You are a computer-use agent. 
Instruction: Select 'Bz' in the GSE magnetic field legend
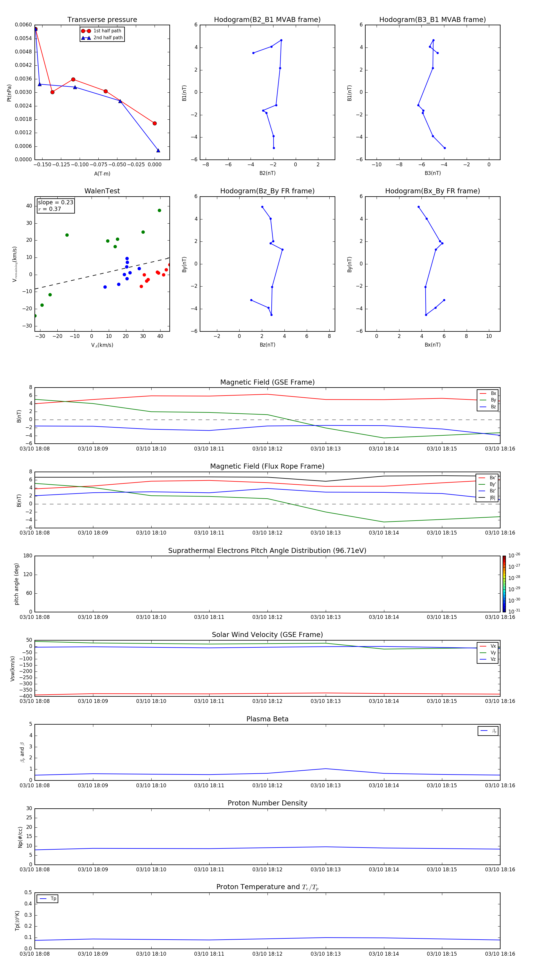pos(488,407)
